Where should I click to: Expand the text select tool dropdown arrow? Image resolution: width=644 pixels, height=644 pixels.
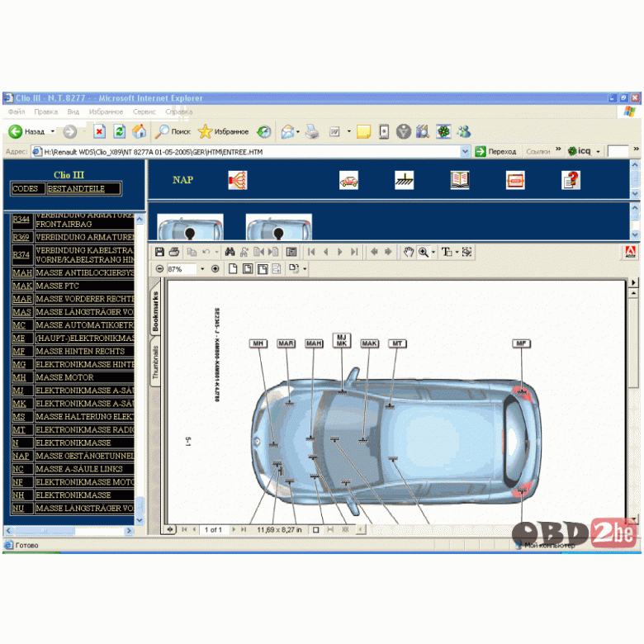[457, 252]
